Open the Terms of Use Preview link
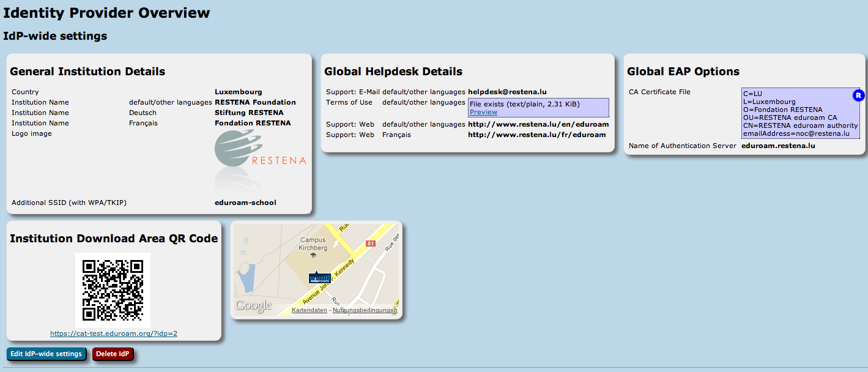The width and height of the screenshot is (868, 372). coord(483,112)
